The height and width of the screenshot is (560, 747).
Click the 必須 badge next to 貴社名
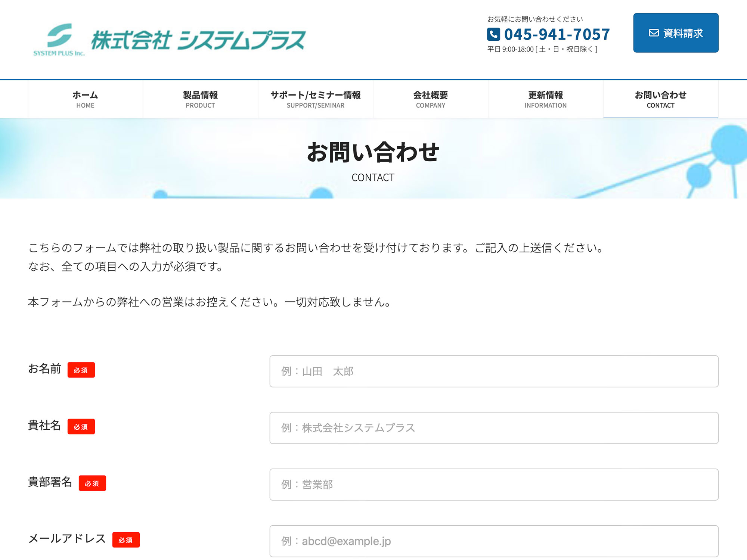click(81, 427)
